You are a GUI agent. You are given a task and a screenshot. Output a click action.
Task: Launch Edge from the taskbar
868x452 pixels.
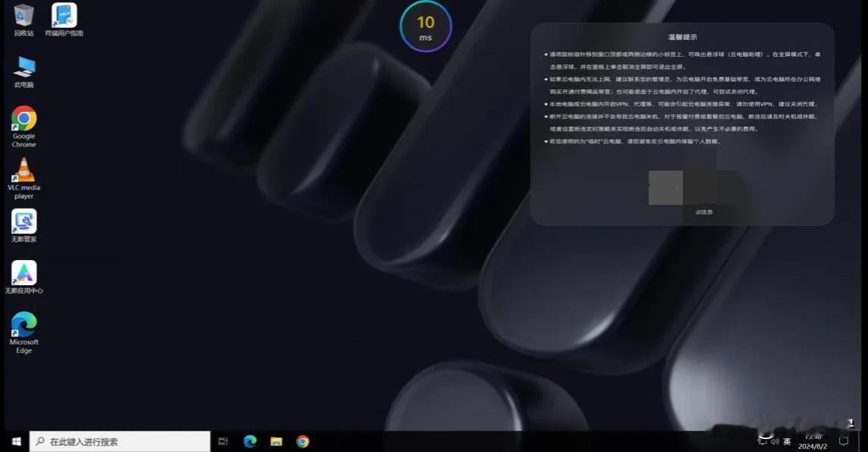click(x=250, y=441)
